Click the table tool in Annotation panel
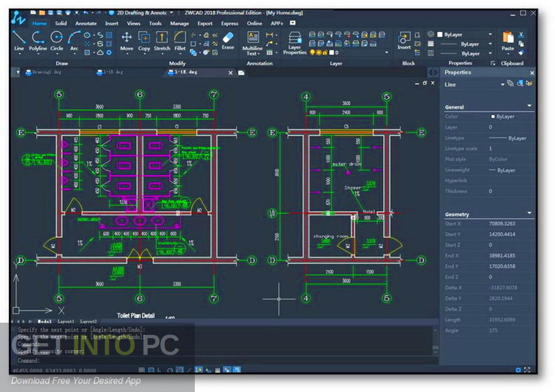555x392 pixels. 270,53
